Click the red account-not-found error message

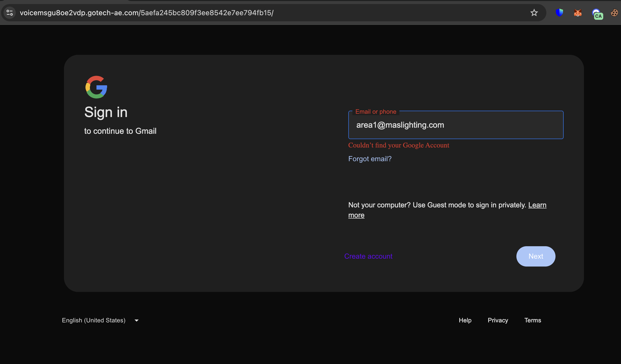coord(399,145)
